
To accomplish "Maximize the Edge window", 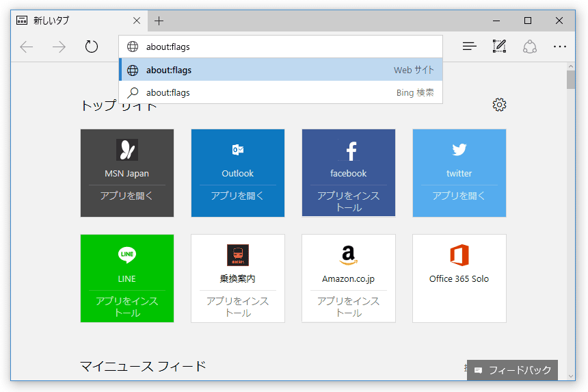I will pos(528,21).
